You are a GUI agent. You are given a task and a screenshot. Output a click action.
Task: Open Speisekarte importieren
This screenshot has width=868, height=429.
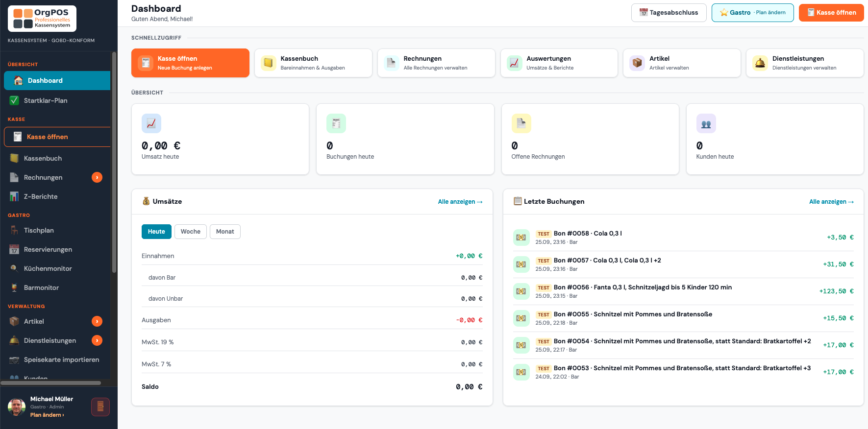tap(57, 359)
